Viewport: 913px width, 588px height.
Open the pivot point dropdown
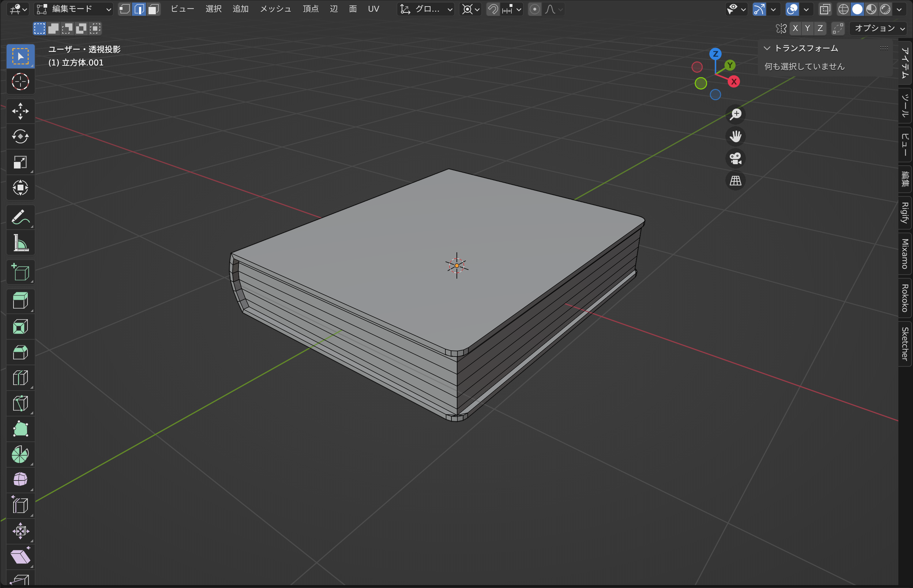(x=470, y=9)
